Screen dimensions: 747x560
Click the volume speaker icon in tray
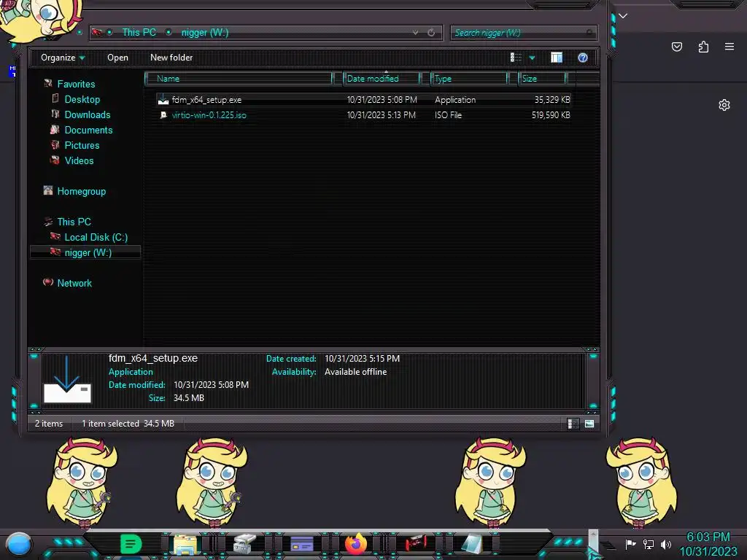click(x=665, y=544)
